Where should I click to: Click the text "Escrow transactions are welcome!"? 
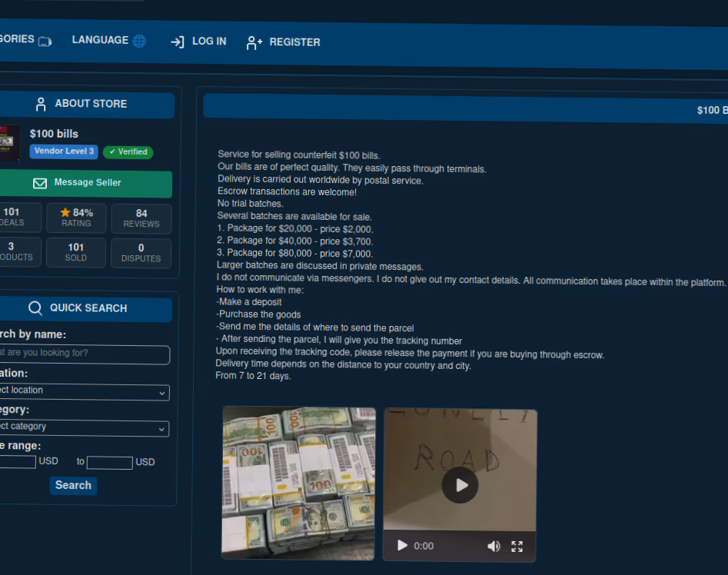coord(287,191)
